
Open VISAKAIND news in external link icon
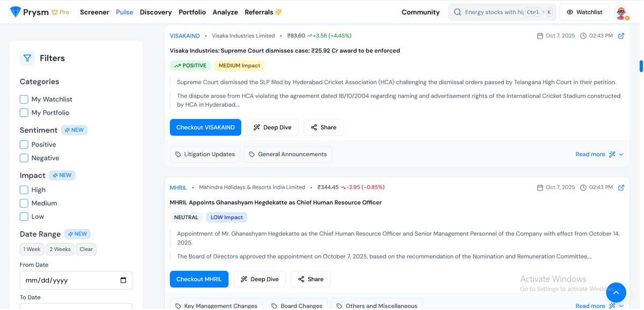pos(621,36)
